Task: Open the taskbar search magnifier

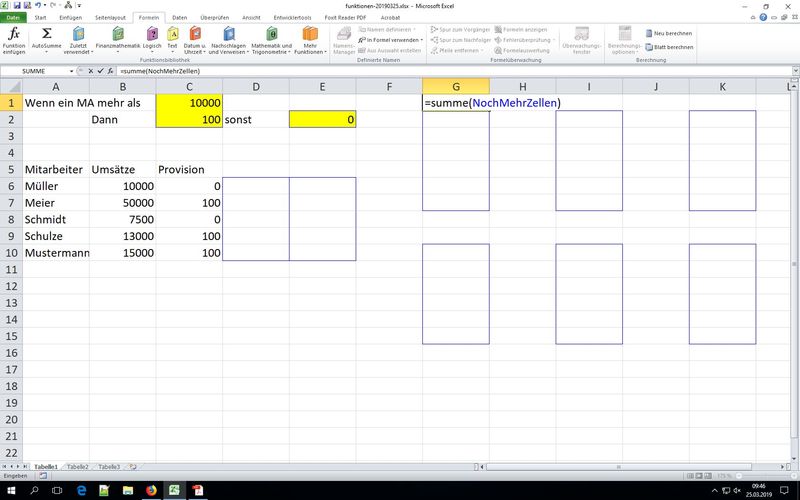Action: click(34, 490)
